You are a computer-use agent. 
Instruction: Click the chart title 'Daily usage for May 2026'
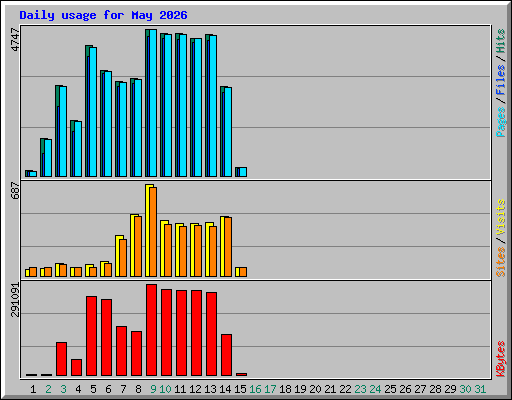[103, 15]
